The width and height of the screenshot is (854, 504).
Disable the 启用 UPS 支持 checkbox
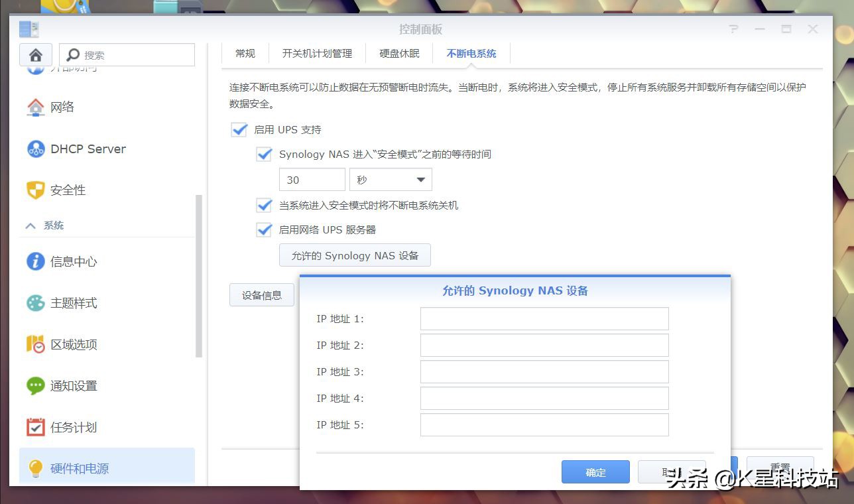pyautogui.click(x=239, y=129)
